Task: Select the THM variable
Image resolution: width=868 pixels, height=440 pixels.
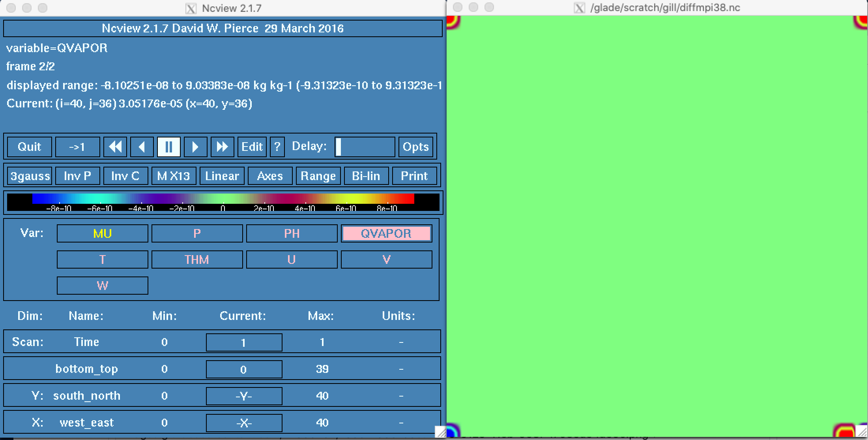Action: 197,259
